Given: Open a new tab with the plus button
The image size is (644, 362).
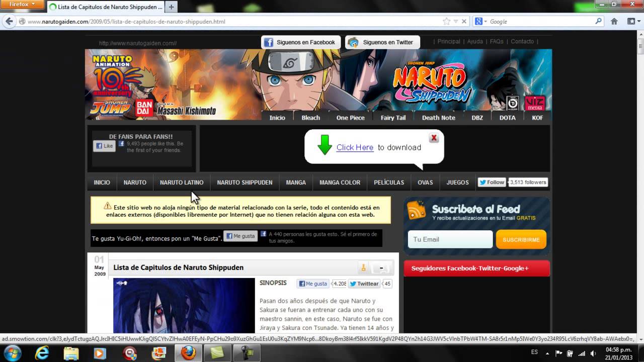Looking at the screenshot, I should 171,7.
